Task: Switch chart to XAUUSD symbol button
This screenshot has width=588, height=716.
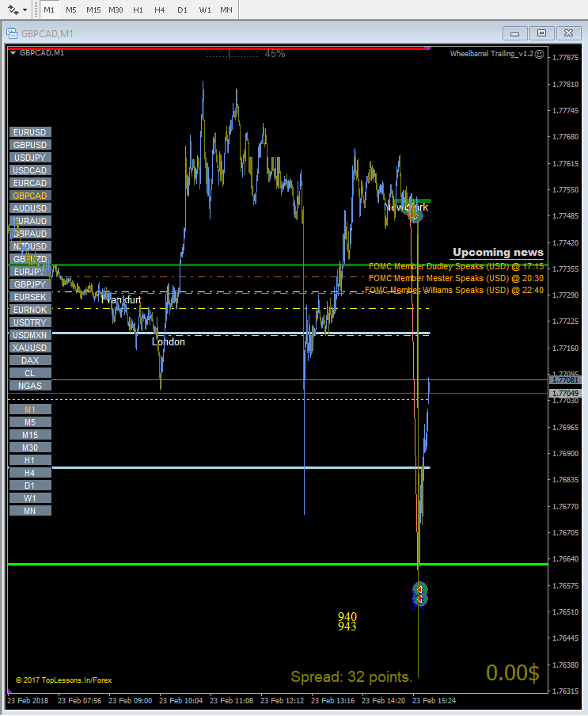Action: [x=30, y=348]
